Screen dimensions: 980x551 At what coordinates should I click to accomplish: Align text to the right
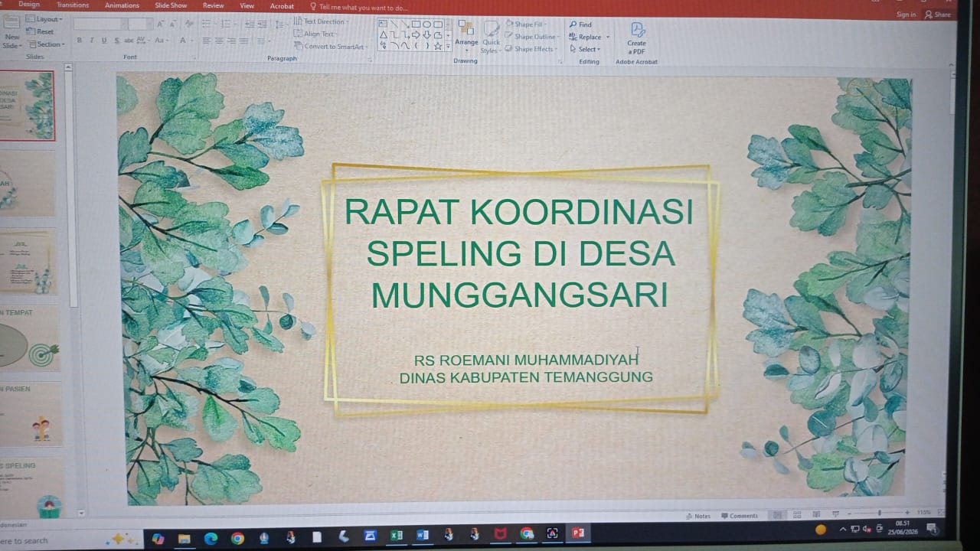pyautogui.click(x=231, y=41)
